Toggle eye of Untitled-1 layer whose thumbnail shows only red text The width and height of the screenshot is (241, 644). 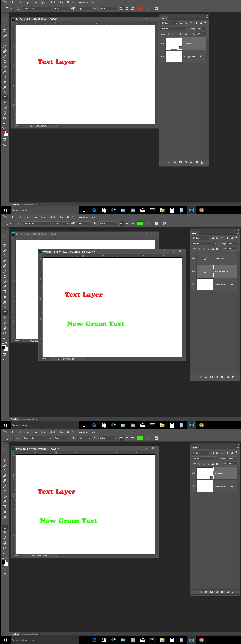pos(162,44)
